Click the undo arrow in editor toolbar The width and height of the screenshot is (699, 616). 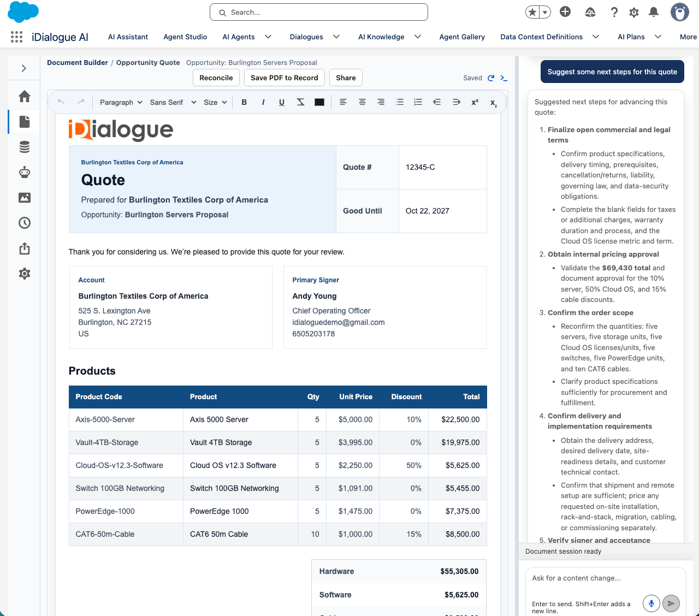(61, 102)
